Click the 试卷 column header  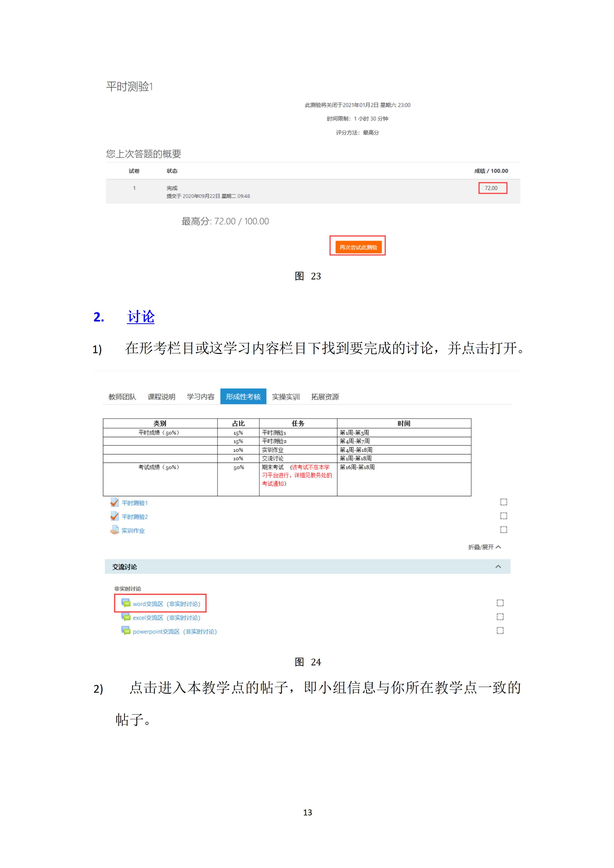point(134,171)
